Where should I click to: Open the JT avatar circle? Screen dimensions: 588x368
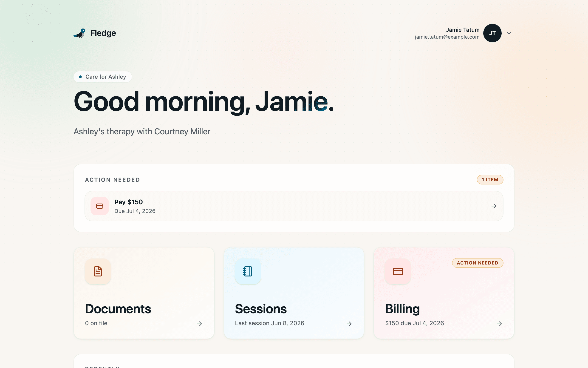click(492, 33)
